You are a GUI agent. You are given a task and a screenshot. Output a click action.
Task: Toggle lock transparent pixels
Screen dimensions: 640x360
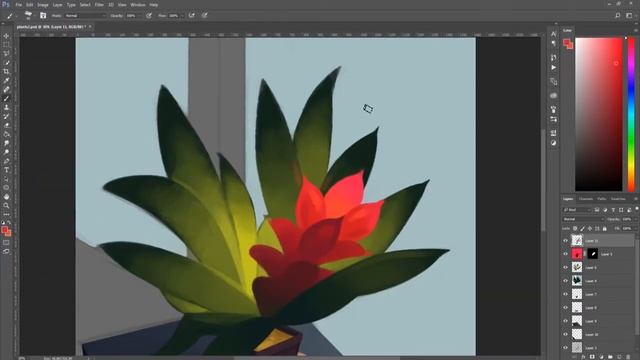point(575,229)
